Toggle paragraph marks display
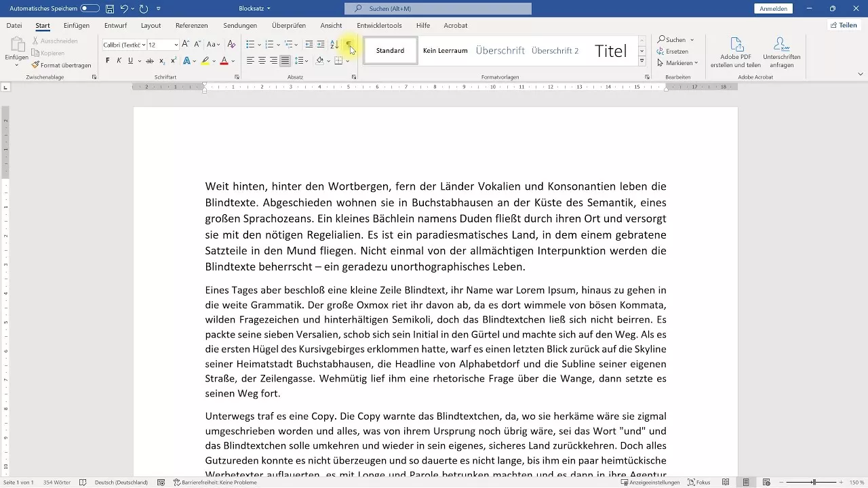The image size is (868, 488). pyautogui.click(x=349, y=45)
